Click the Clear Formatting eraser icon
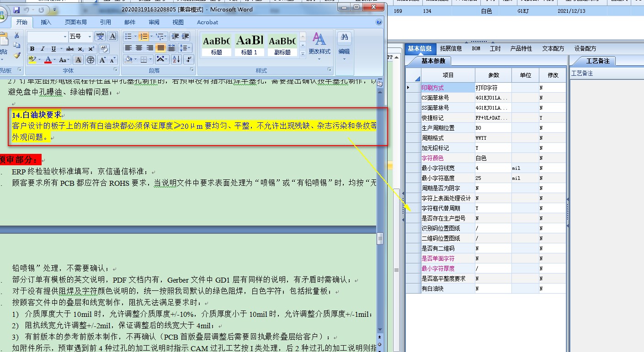644x352 pixels. [x=104, y=49]
